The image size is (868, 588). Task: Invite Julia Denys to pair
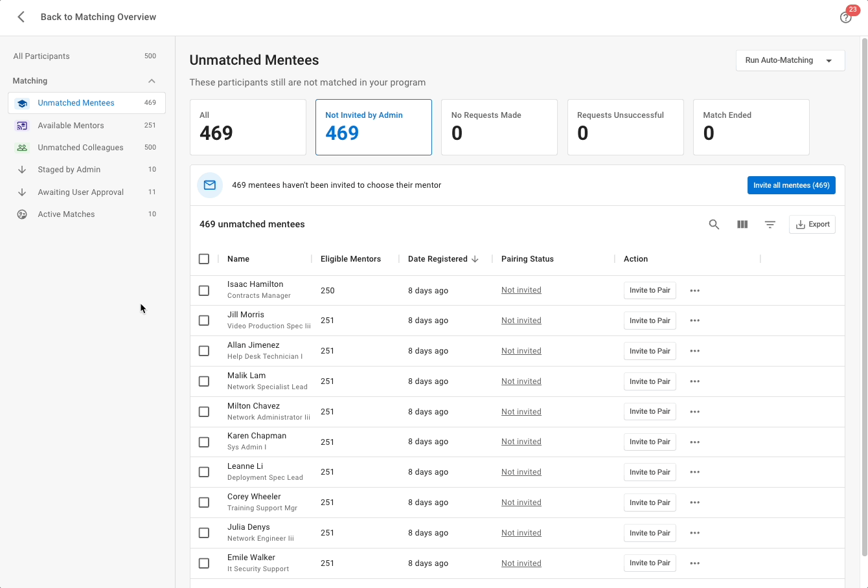(650, 533)
